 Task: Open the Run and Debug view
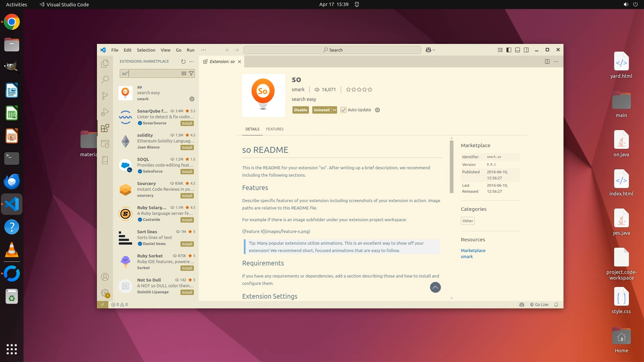(x=105, y=112)
